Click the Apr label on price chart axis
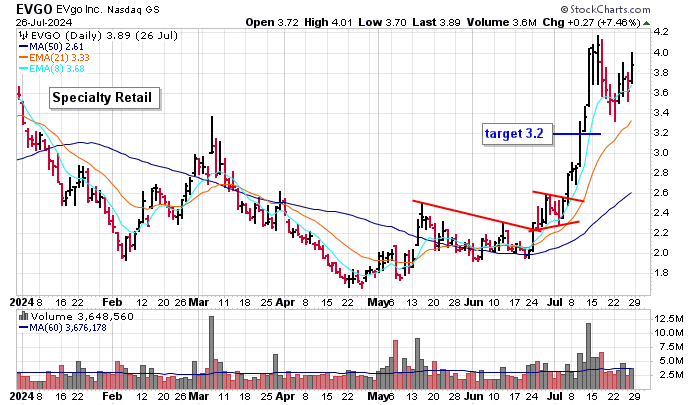This screenshot has width=700, height=405. coord(285,302)
